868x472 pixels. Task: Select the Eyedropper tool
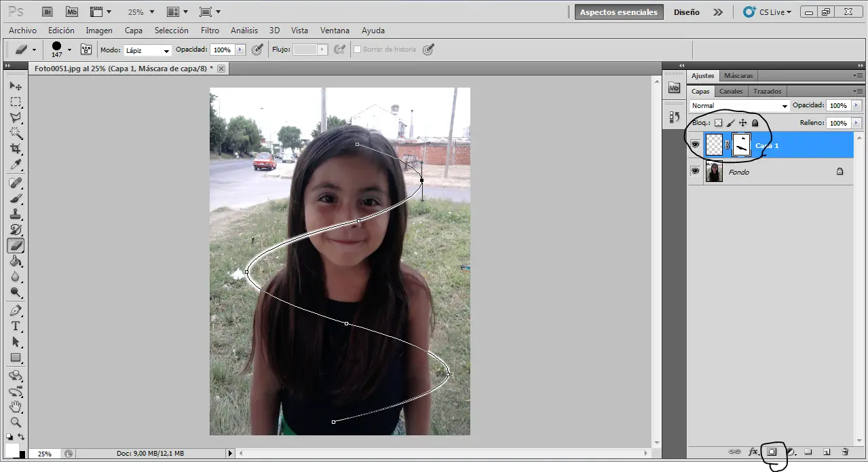16,164
